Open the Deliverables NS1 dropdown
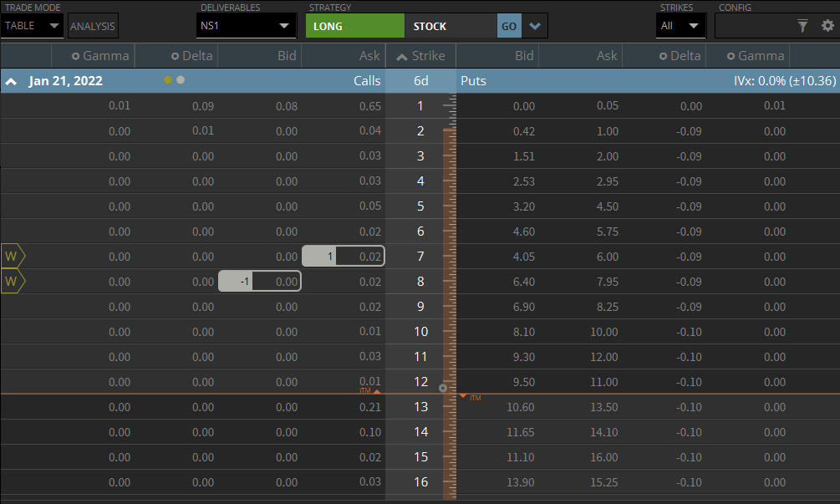This screenshot has height=504, width=840. pyautogui.click(x=246, y=26)
